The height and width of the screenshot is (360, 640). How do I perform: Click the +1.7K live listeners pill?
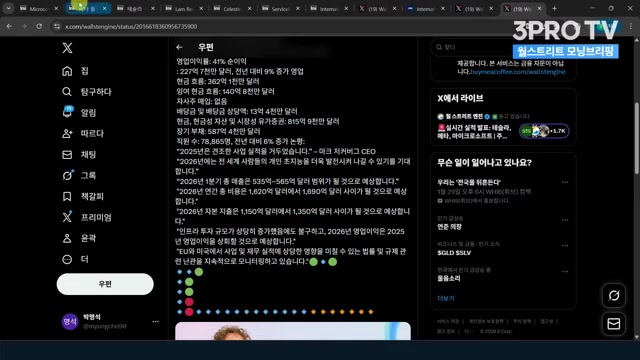[544, 131]
